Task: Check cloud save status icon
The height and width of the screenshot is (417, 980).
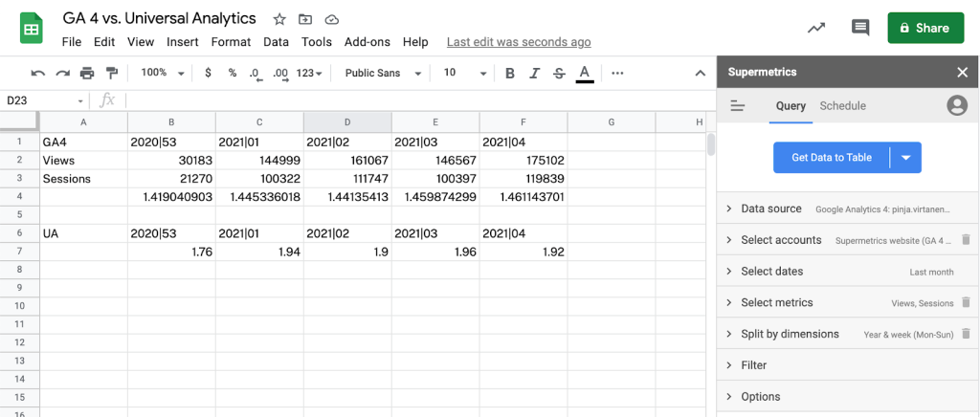Action: click(332, 19)
